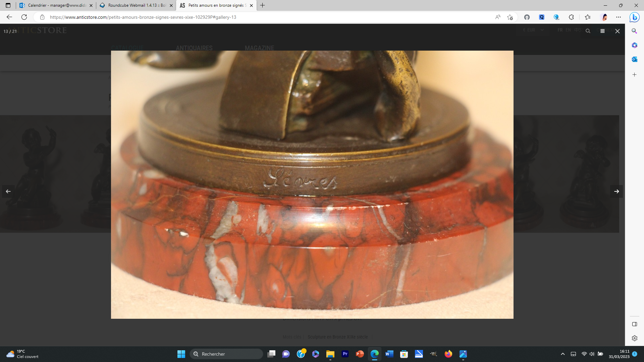Open volume control in tray
This screenshot has height=362, width=644.
click(x=592, y=354)
